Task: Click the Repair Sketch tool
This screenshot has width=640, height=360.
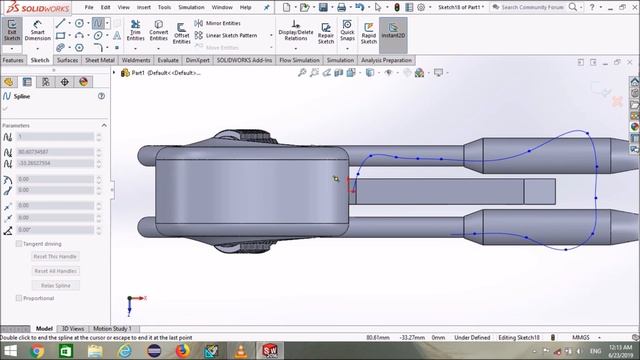Action: click(326, 33)
